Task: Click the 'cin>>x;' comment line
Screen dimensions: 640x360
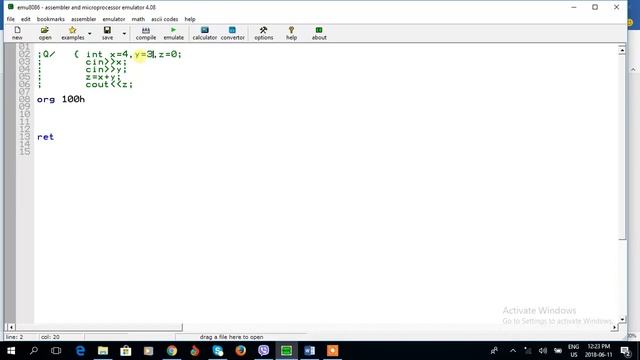Action: coord(106,62)
